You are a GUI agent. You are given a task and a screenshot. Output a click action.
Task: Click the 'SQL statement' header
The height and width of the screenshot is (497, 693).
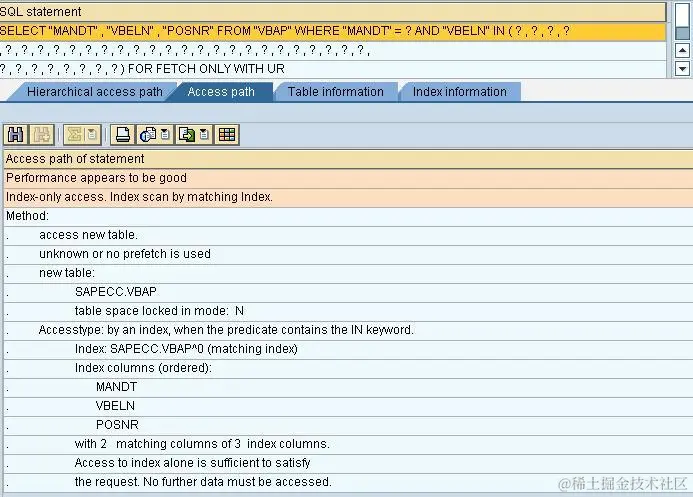point(333,11)
